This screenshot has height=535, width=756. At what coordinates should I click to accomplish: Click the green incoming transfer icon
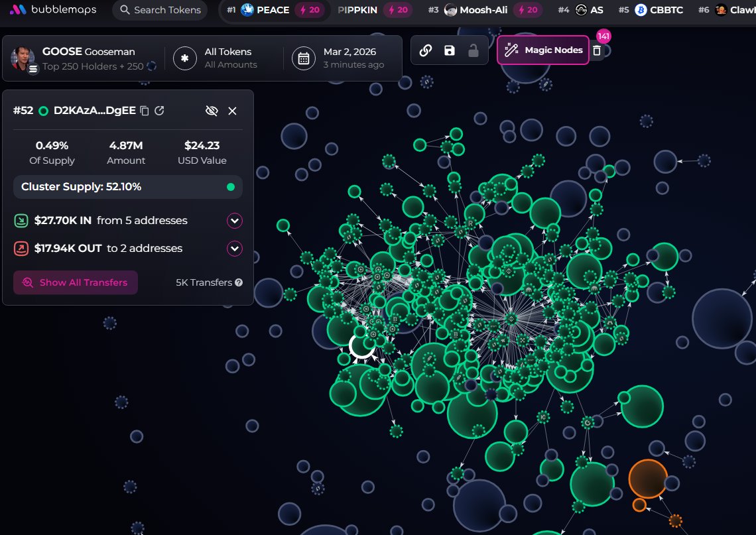pos(21,221)
